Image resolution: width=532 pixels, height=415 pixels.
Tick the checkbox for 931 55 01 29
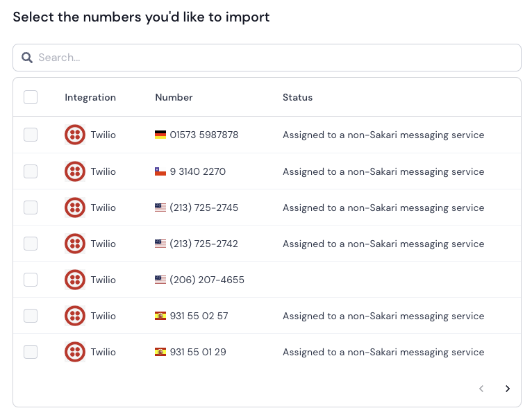pyautogui.click(x=31, y=352)
